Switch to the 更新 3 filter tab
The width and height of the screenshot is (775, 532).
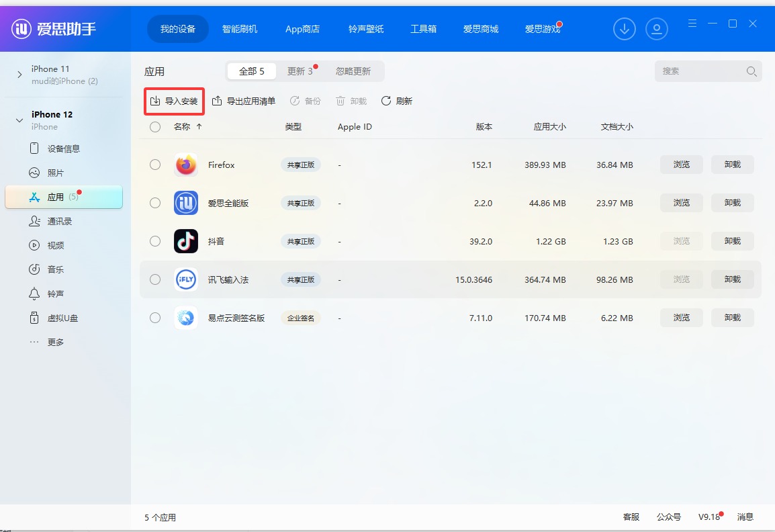[x=300, y=71]
